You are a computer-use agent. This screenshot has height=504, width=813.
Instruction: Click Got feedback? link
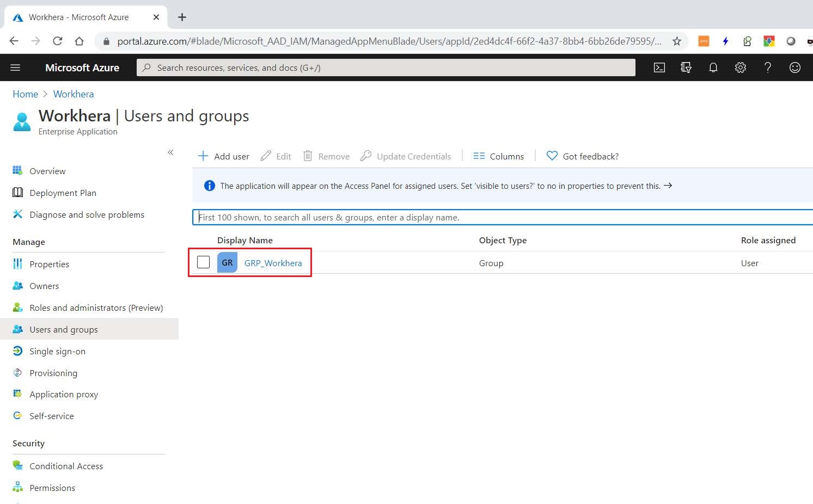click(x=583, y=156)
